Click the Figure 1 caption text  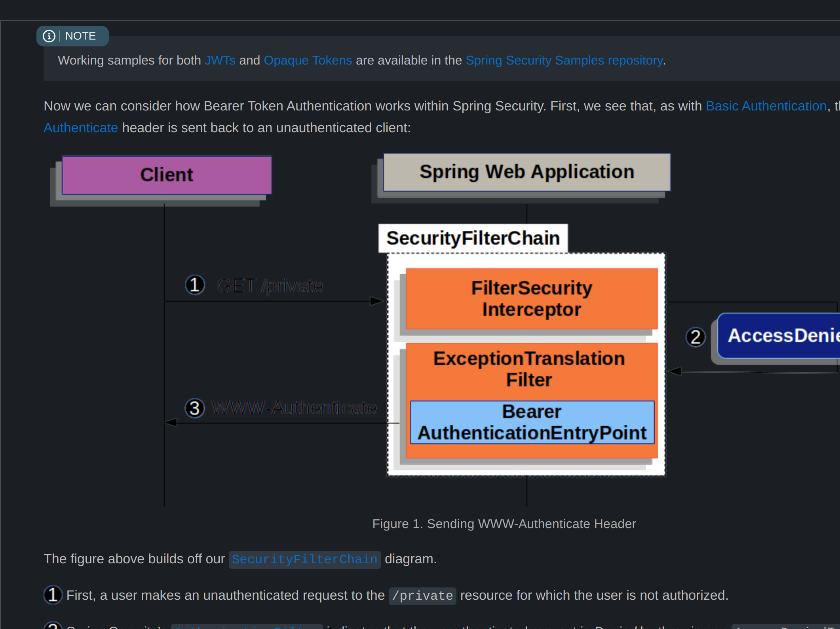tap(504, 524)
